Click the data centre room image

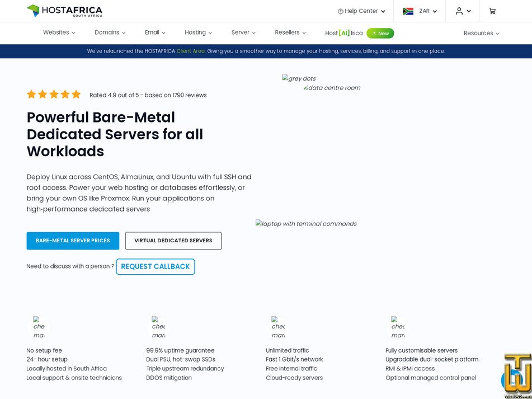pyautogui.click(x=332, y=88)
